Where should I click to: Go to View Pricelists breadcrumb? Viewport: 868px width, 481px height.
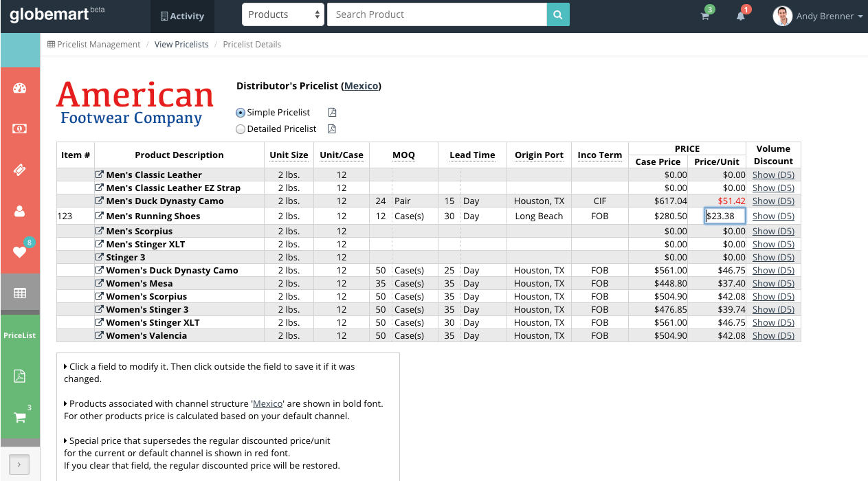pyautogui.click(x=181, y=45)
